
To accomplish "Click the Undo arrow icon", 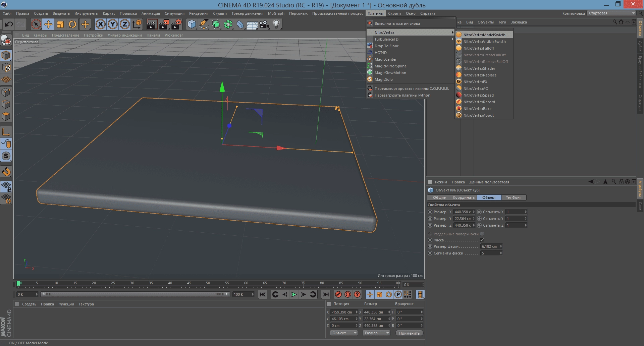I will point(9,24).
